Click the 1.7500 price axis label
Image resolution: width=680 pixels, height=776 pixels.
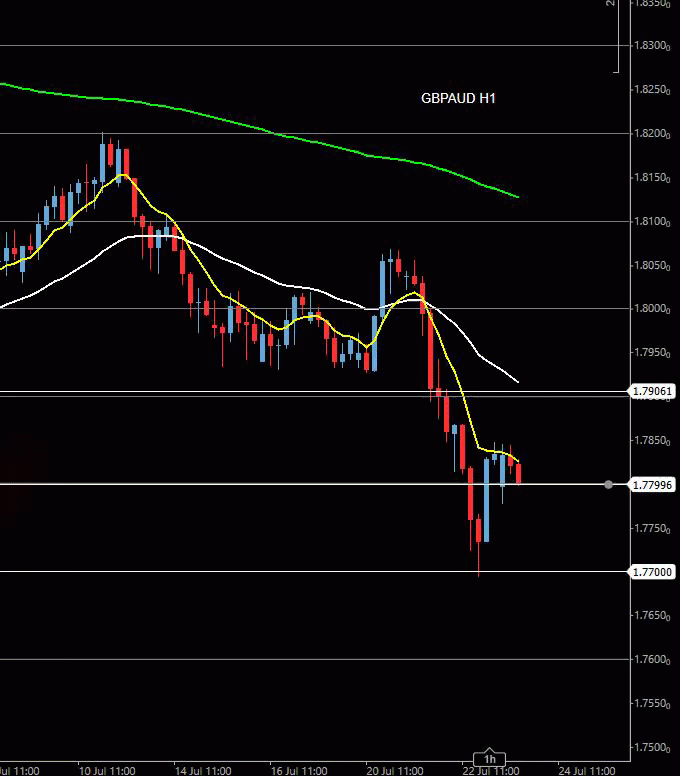(x=652, y=747)
